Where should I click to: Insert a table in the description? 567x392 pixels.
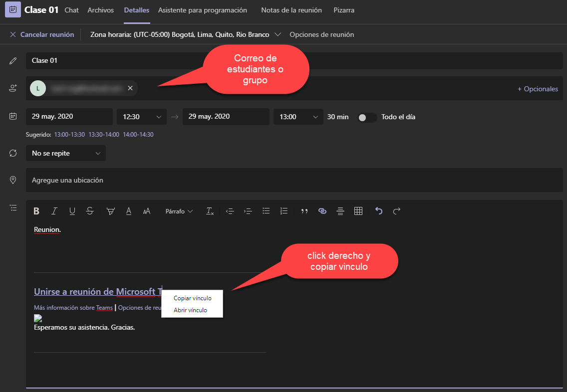point(358,211)
